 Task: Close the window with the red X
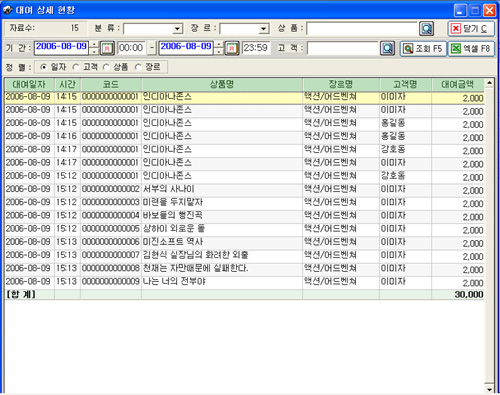[489, 10]
